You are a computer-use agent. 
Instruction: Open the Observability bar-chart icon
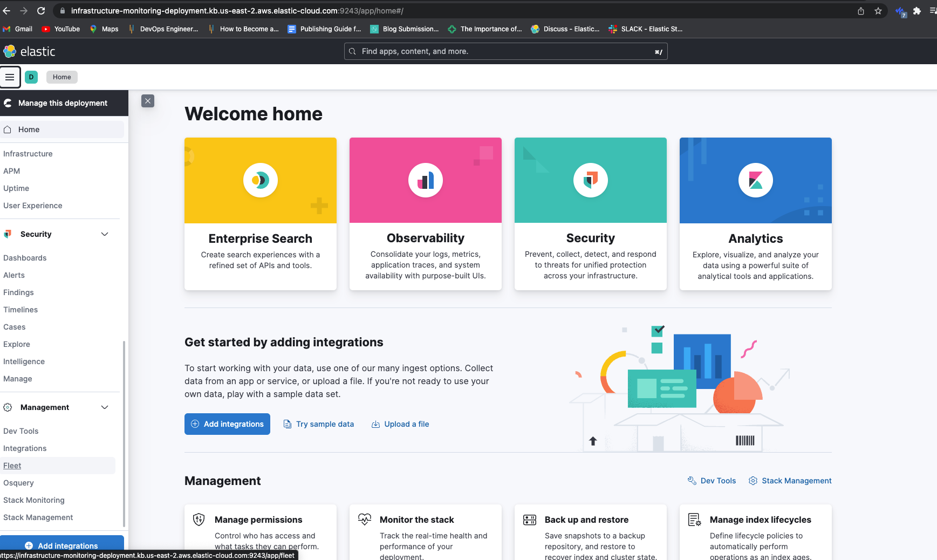[x=426, y=180]
